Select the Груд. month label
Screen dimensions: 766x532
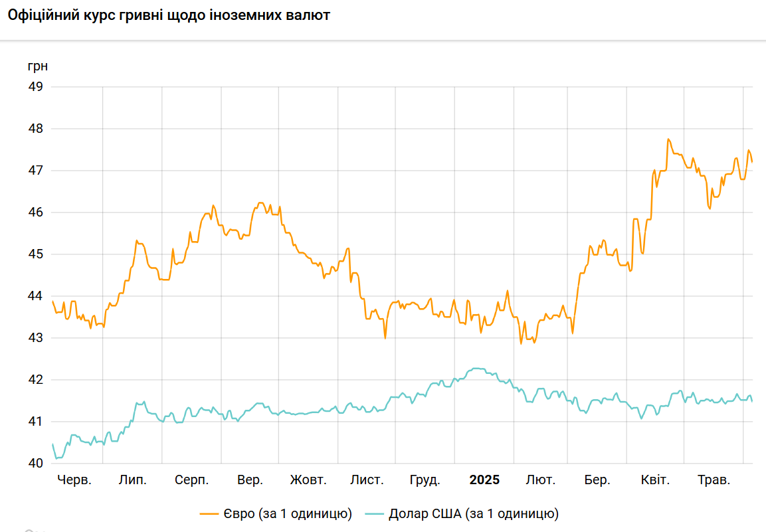click(x=425, y=480)
